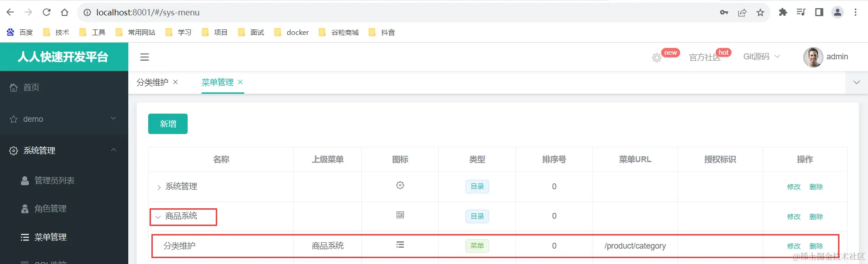Image resolution: width=868 pixels, height=264 pixels.
Task: Click the menu icon in 分类维护 row
Action: pos(400,245)
